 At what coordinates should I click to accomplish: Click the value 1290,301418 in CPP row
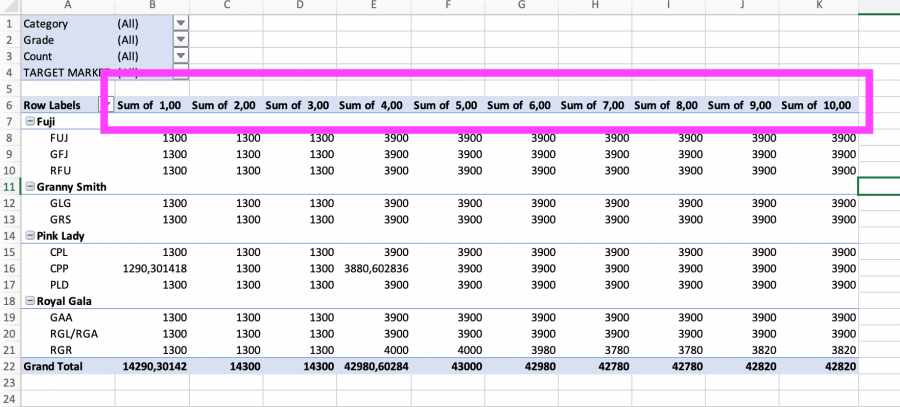coord(155,268)
